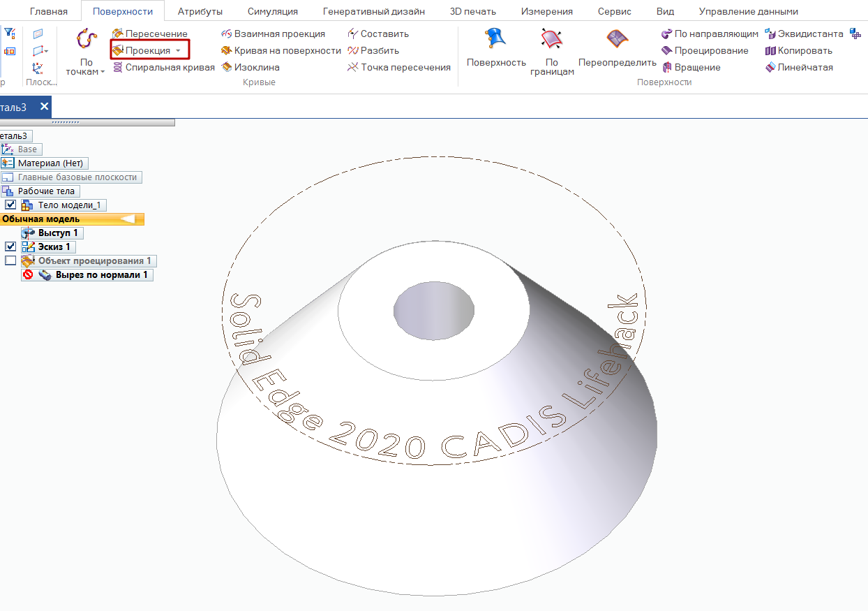Activate the Изоклина command

250,67
